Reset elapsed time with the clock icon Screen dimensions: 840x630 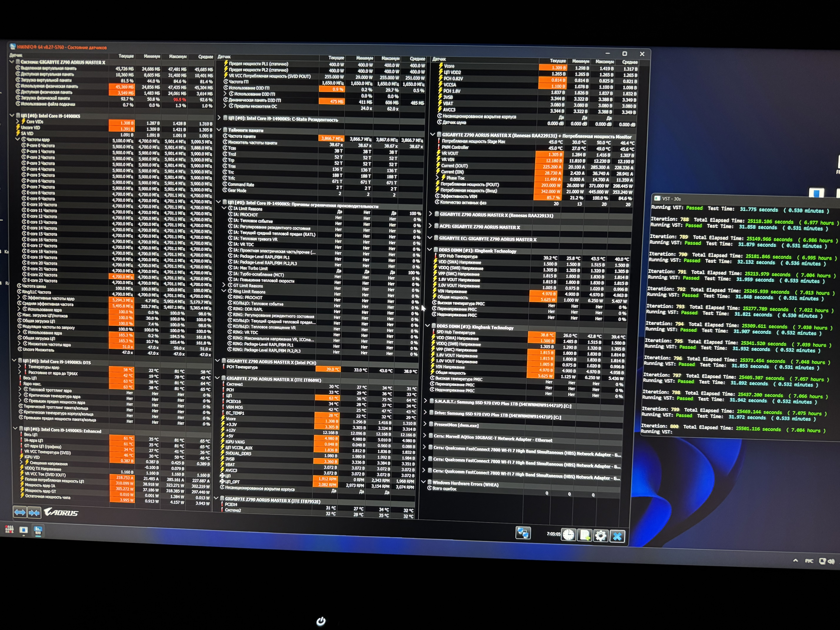pyautogui.click(x=569, y=535)
